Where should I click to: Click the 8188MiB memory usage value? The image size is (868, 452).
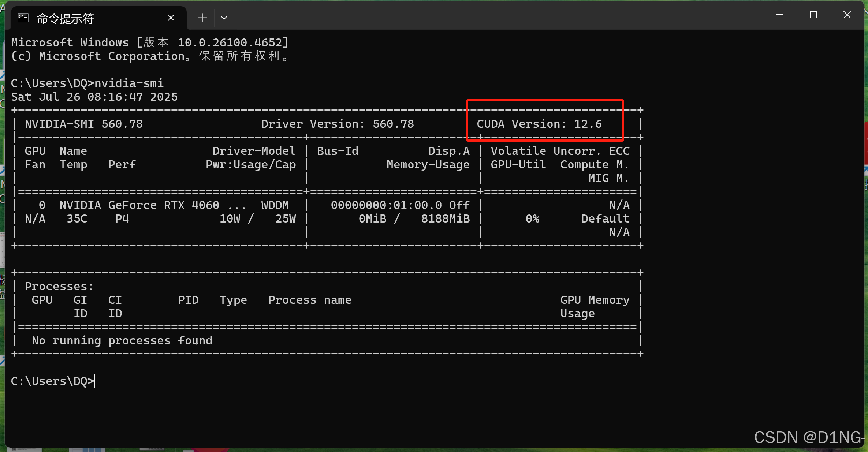point(445,218)
